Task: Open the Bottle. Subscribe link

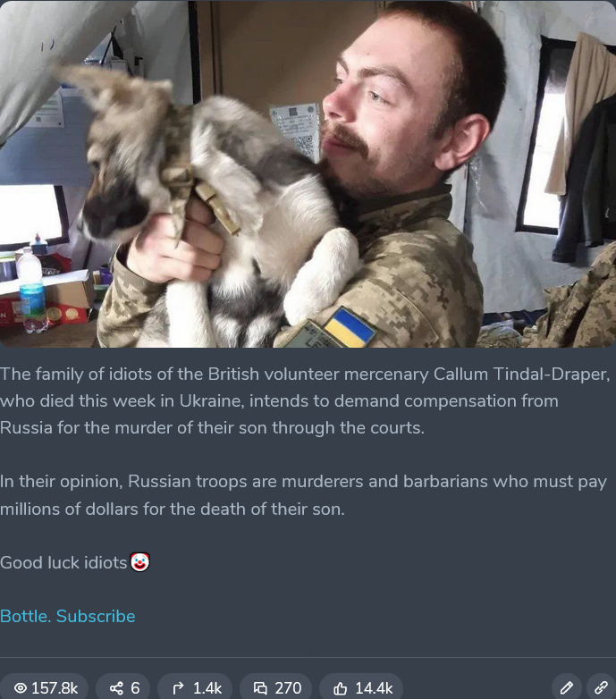Action: 68,616
